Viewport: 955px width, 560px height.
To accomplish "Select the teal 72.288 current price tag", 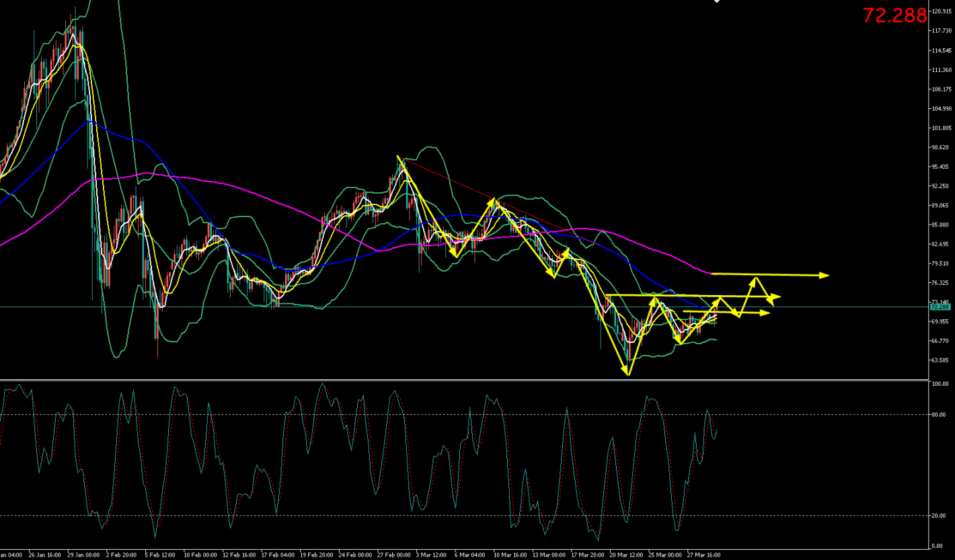I will pyautogui.click(x=939, y=307).
